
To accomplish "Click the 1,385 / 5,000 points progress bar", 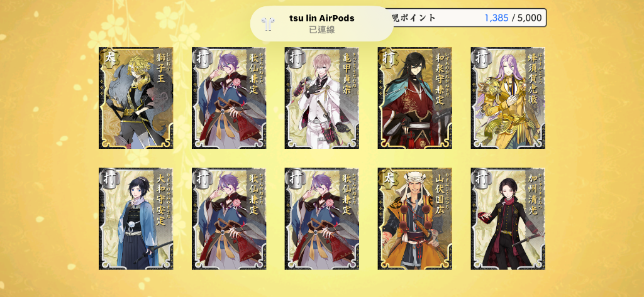I will 470,18.
